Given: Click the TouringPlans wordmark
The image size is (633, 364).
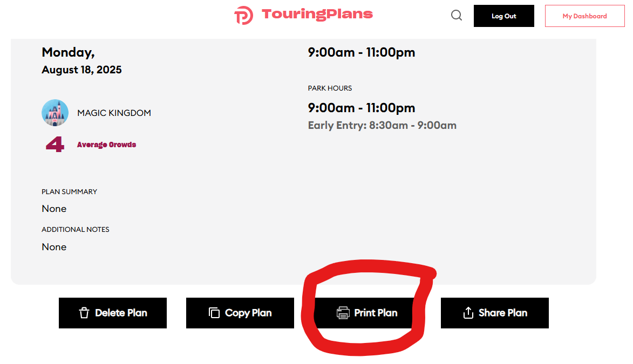Looking at the screenshot, I should [317, 15].
